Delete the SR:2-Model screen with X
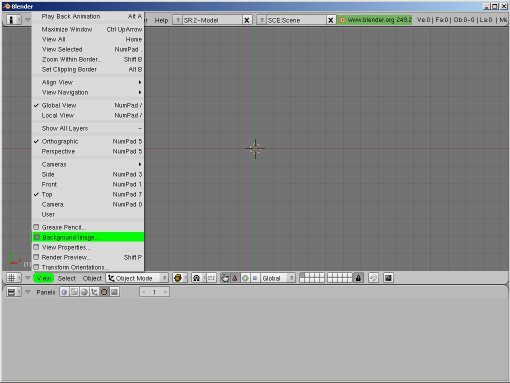Viewport: 510px width, 383px height. (x=247, y=20)
